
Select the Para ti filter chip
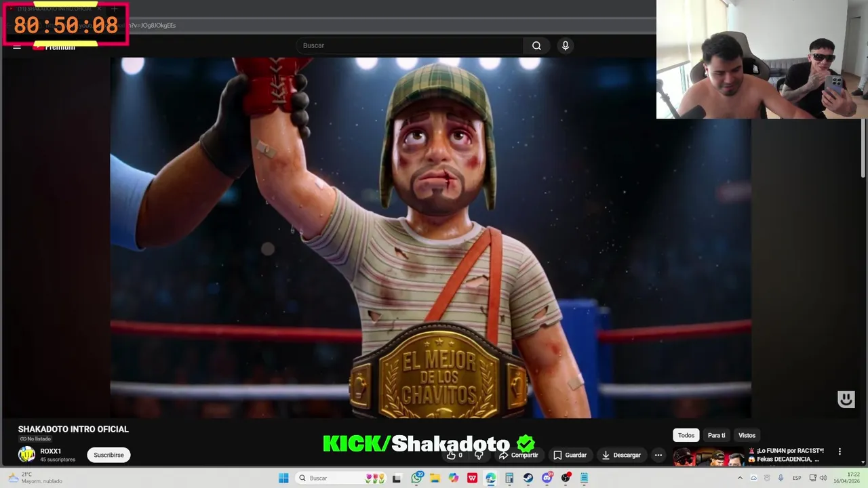[x=716, y=435]
